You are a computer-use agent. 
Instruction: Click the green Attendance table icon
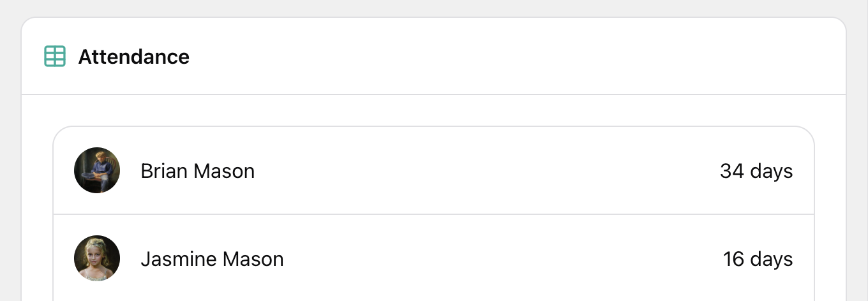point(55,57)
